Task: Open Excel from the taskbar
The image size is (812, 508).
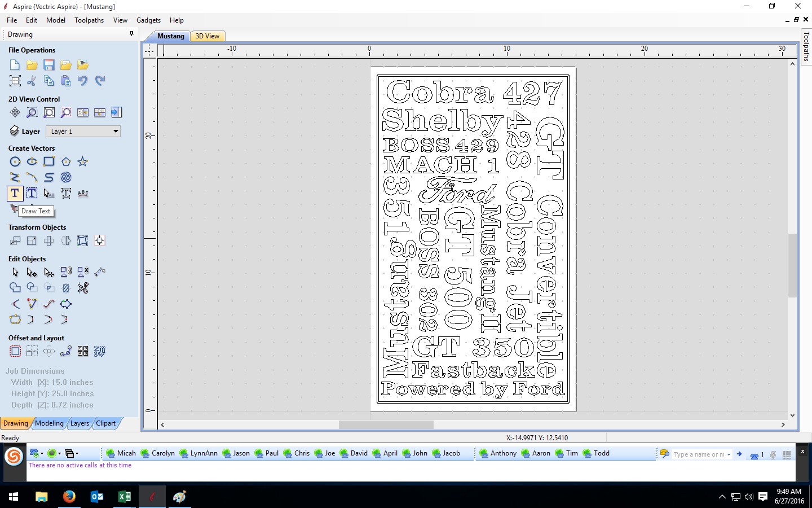Action: [125, 497]
